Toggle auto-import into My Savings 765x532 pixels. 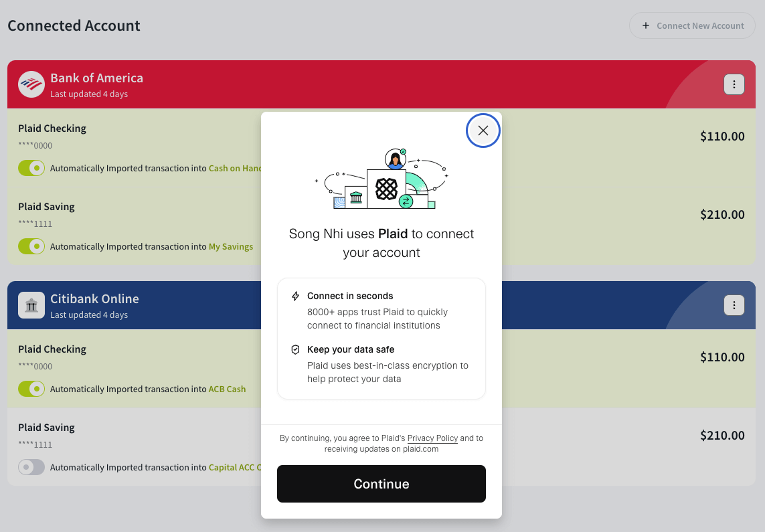31,246
